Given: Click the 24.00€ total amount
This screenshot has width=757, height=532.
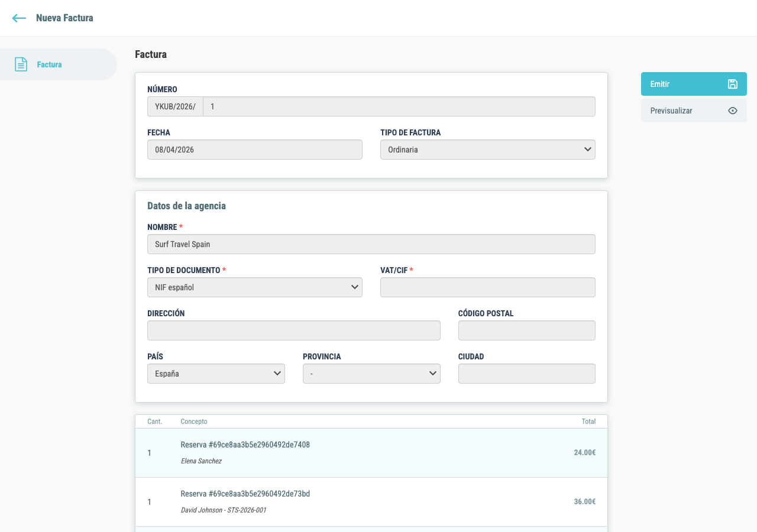Looking at the screenshot, I should pos(584,453).
